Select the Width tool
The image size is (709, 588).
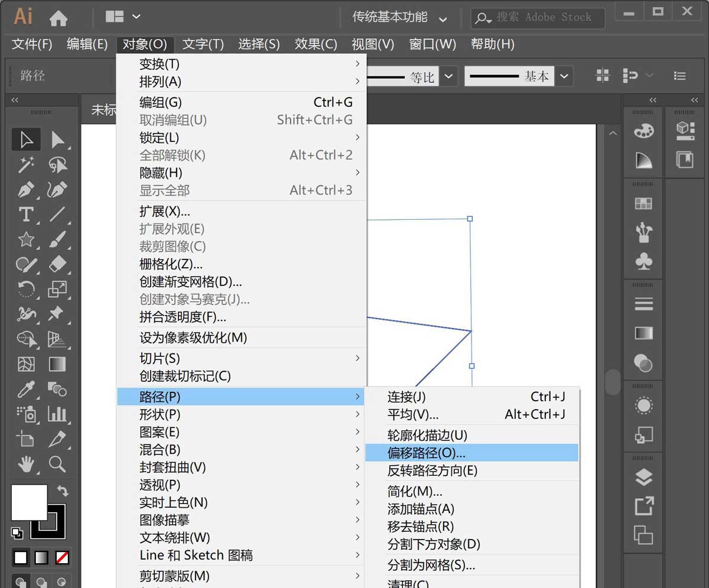coord(26,314)
